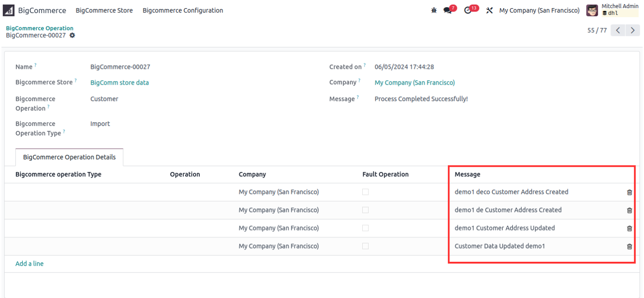644x298 pixels.
Task: Click the 55 / 77 pager counter
Action: (x=597, y=30)
